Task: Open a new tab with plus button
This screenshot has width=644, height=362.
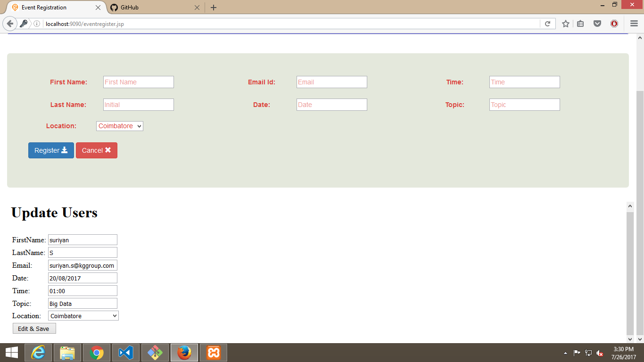Action: pyautogui.click(x=214, y=8)
